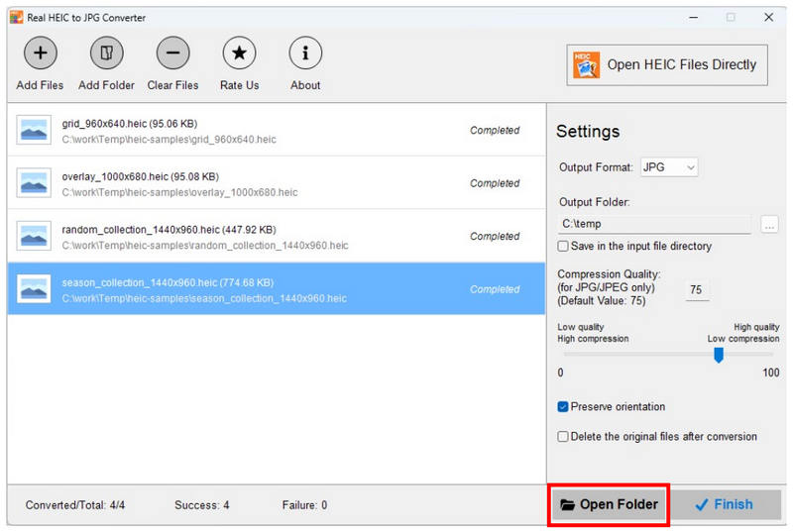Click the checkmark icon on Finish button
Viewport: 793px width, 532px height.
coord(702,504)
